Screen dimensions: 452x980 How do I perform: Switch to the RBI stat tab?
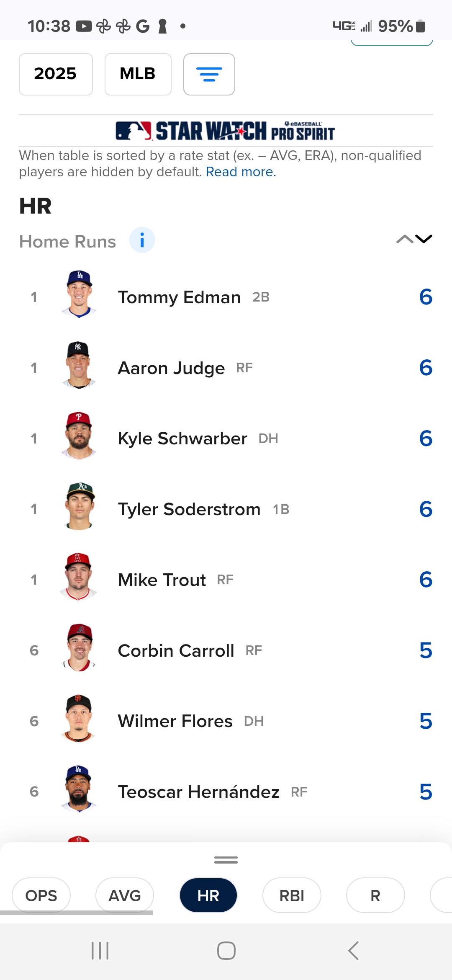(292, 895)
